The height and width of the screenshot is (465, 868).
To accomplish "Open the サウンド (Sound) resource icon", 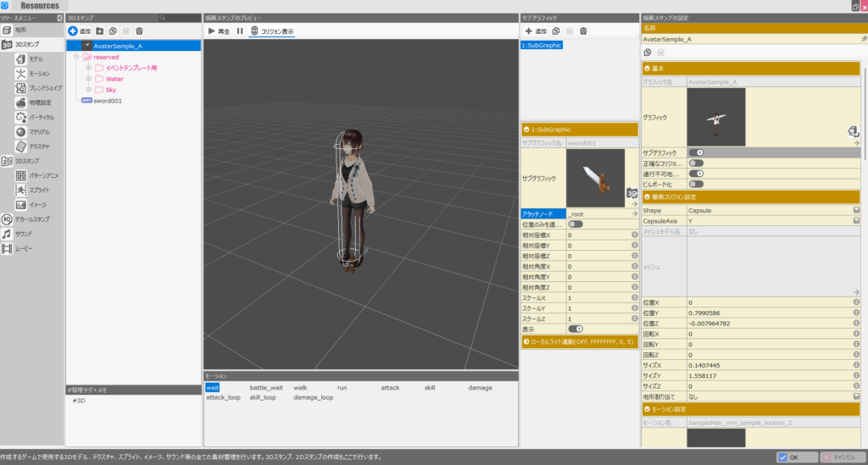I will coord(7,234).
